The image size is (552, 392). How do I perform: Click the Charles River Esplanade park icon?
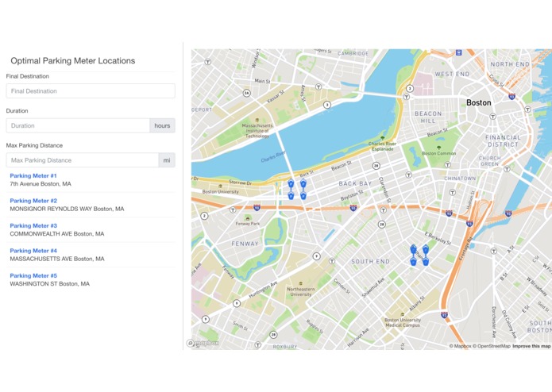383,138
